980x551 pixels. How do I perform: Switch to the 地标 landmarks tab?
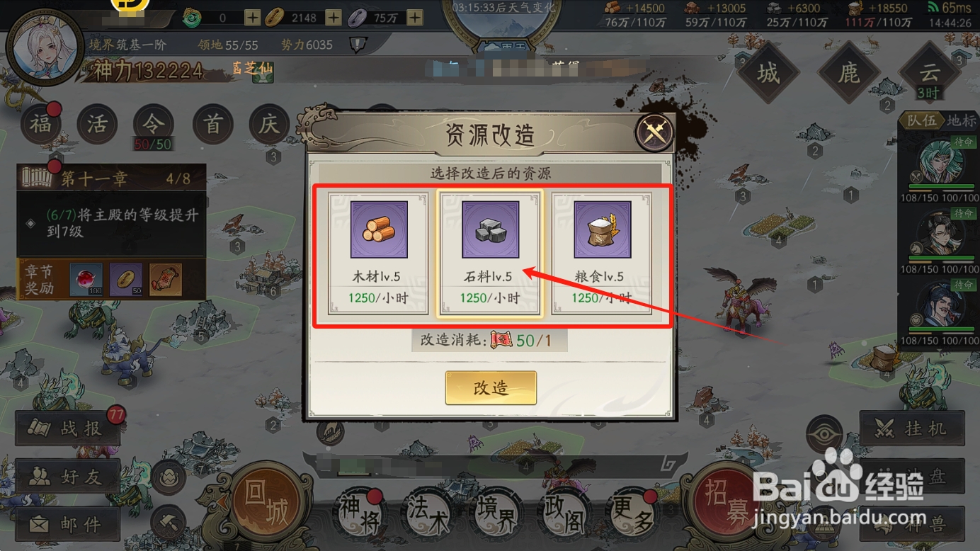pyautogui.click(x=961, y=120)
